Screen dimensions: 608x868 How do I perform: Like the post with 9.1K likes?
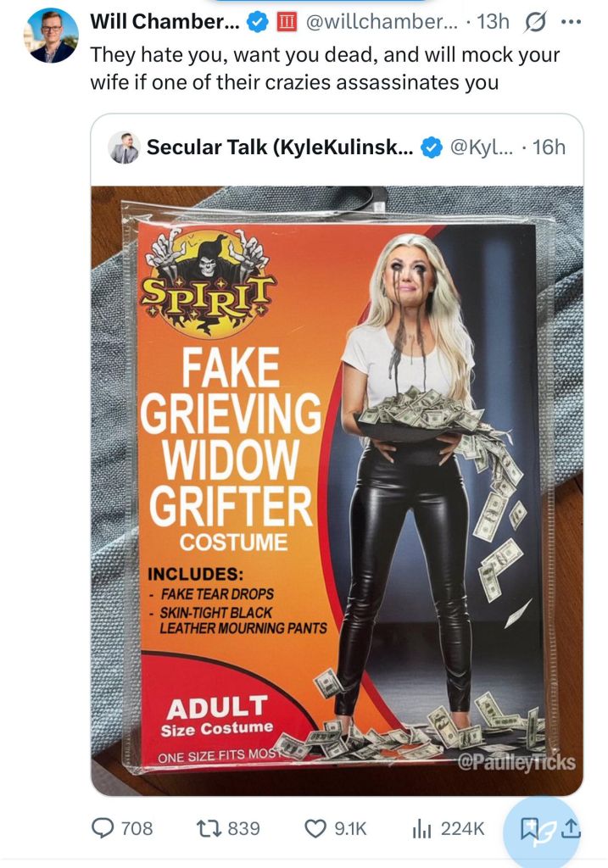click(x=336, y=828)
